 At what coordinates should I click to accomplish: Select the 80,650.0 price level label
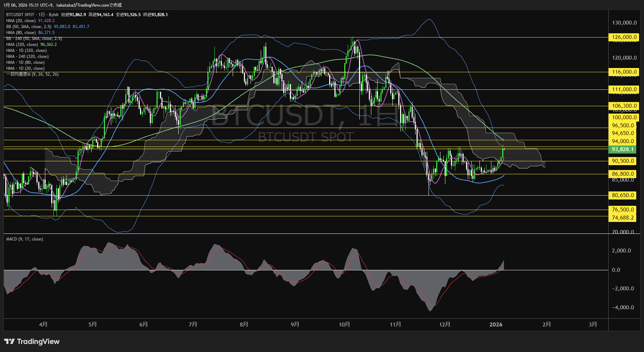tap(623, 195)
